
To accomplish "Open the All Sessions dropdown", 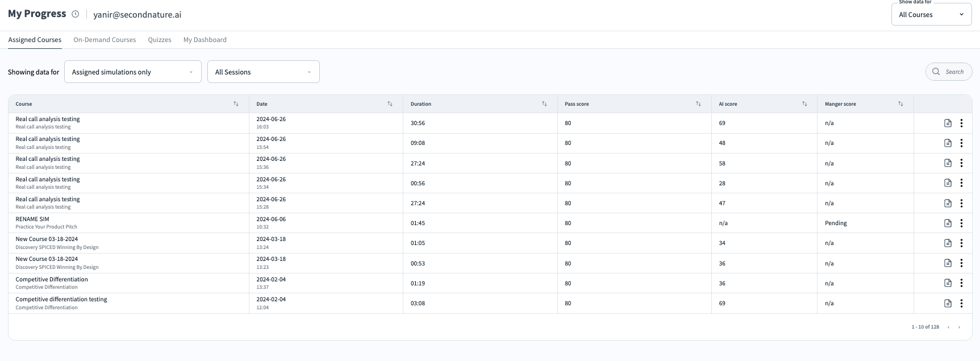I will pos(263,72).
